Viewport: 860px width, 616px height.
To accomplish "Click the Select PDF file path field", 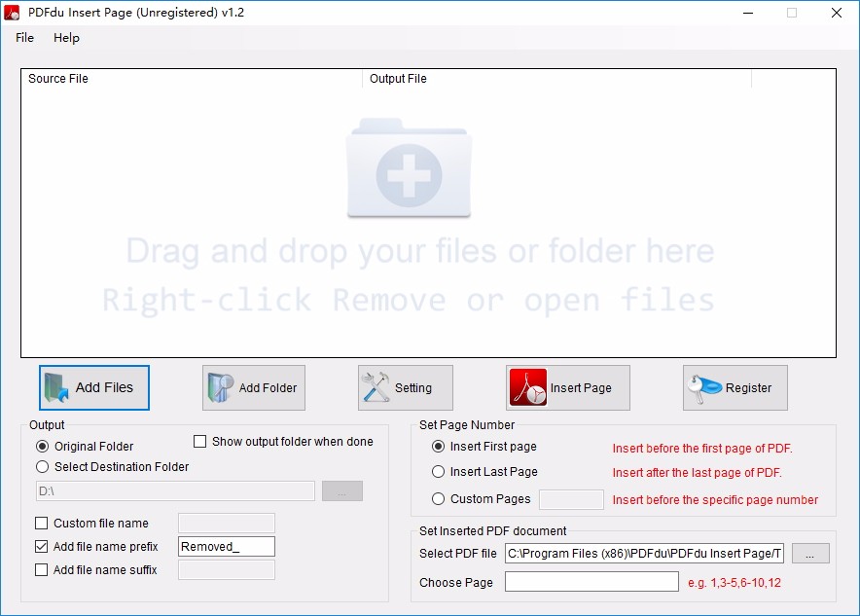I will (644, 553).
